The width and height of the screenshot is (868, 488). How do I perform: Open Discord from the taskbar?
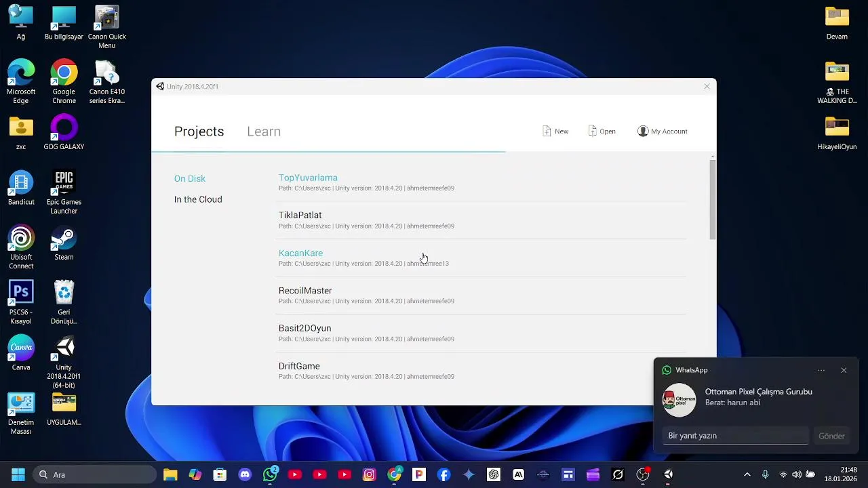(x=245, y=474)
